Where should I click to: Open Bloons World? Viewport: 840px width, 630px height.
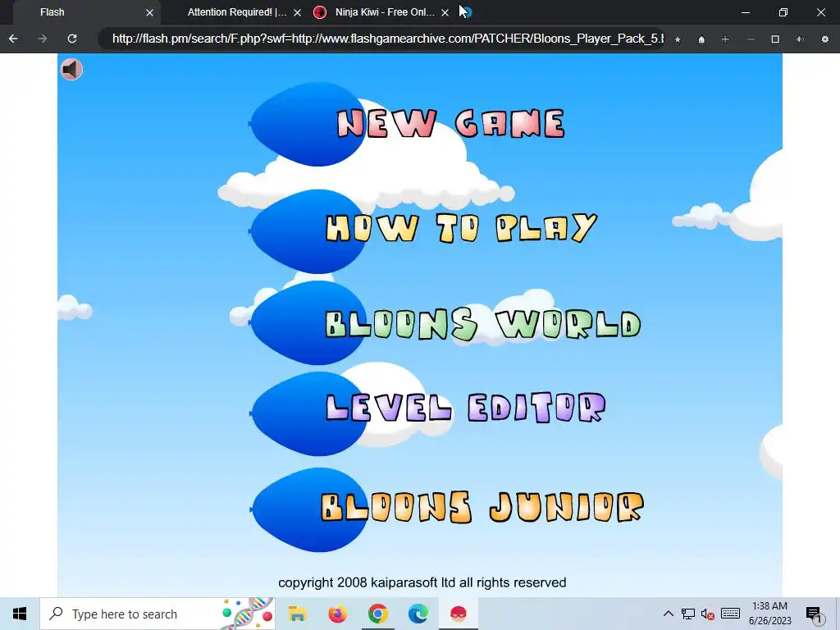pos(482,324)
